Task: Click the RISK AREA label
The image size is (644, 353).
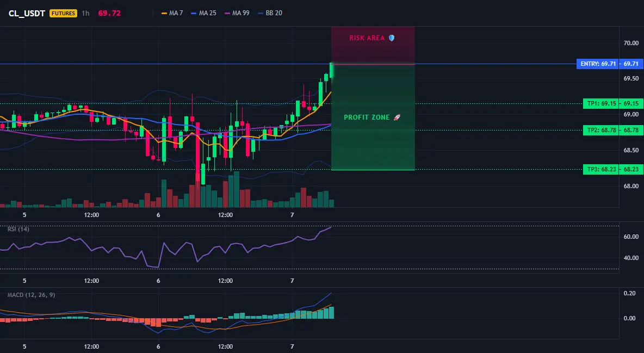Action: point(367,38)
